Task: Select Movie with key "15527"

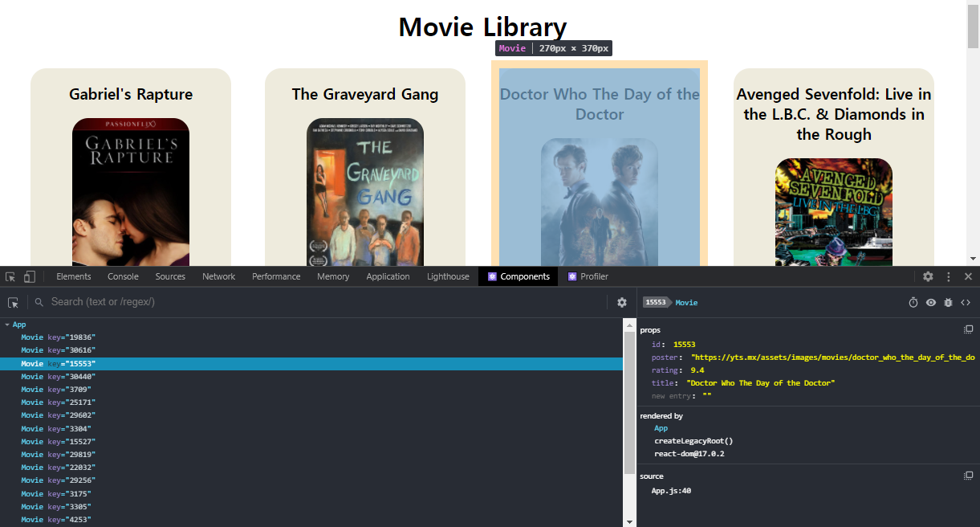Action: [311, 442]
